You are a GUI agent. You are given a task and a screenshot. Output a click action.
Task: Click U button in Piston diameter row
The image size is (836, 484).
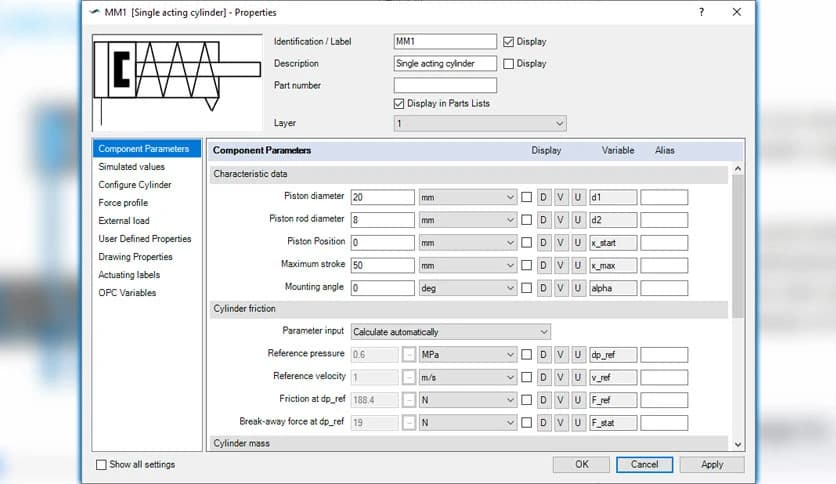pyautogui.click(x=577, y=197)
